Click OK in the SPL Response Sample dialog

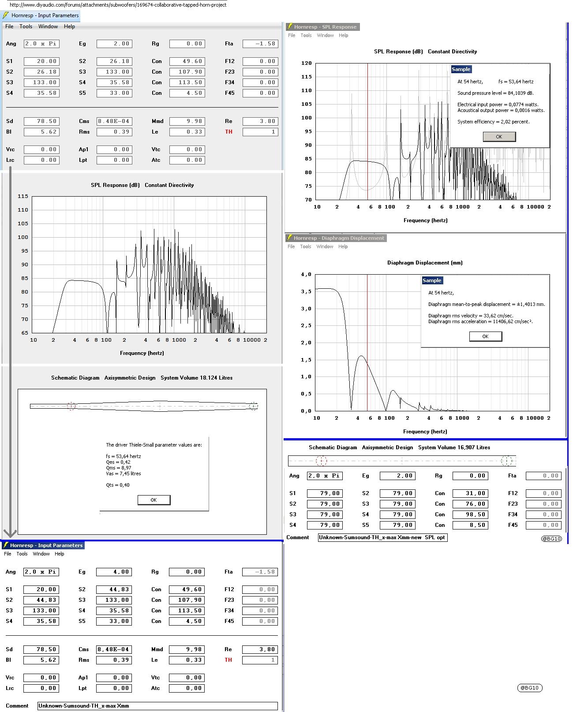coord(499,137)
